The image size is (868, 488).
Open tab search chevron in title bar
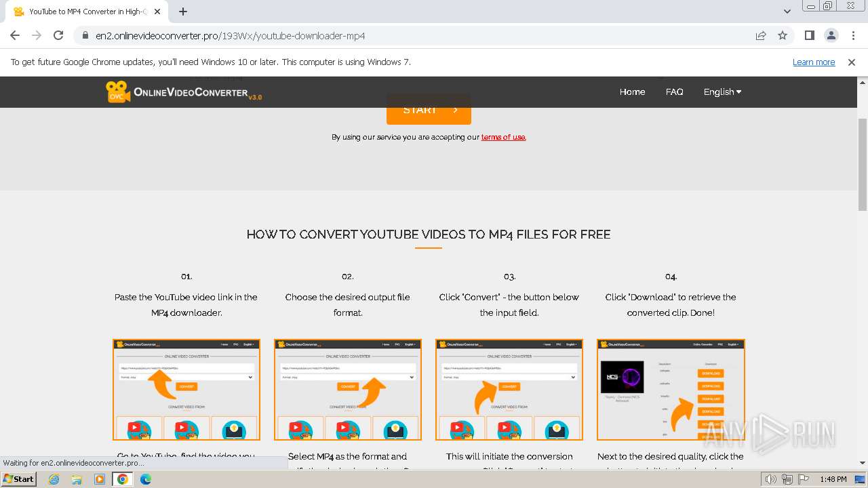(787, 12)
